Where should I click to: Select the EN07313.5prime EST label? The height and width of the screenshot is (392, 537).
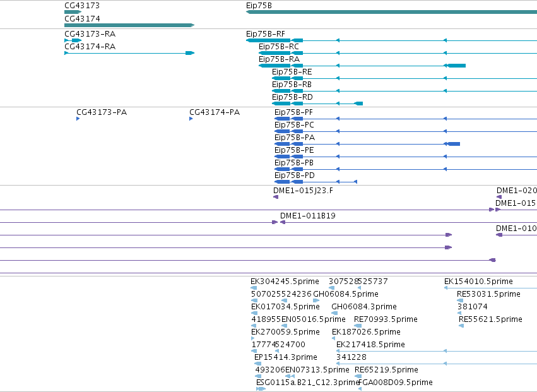point(317,371)
